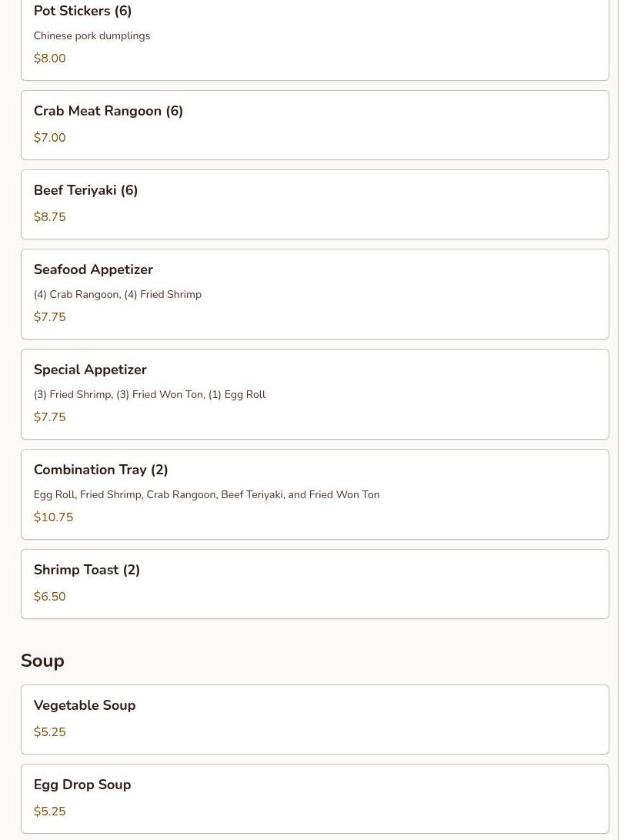Viewport: 634px width, 840px height.
Task: Open the Combination Tray (2) item
Action: (x=315, y=494)
